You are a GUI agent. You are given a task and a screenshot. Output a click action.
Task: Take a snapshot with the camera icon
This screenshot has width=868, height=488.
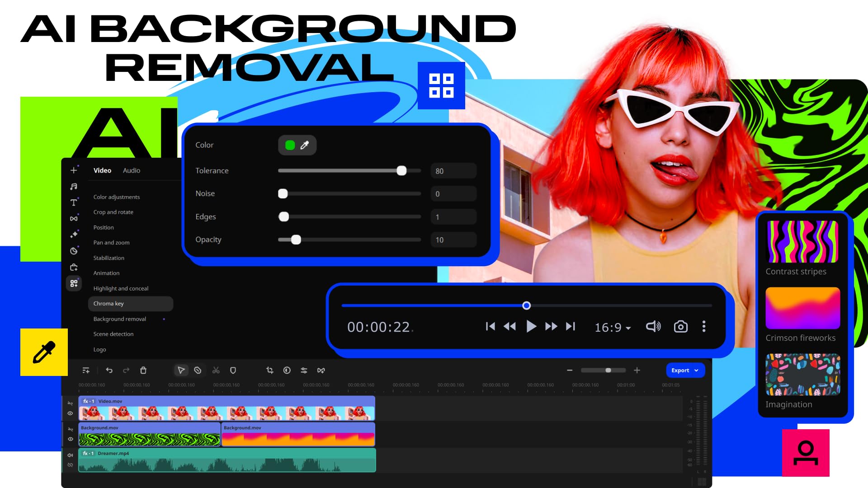coord(680,326)
